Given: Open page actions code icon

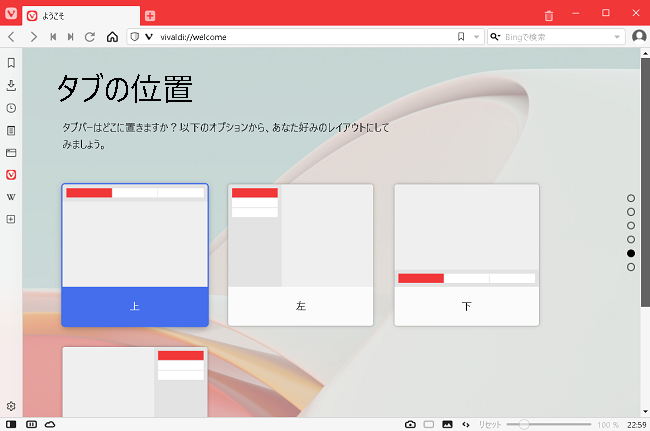Looking at the screenshot, I should pos(466,424).
